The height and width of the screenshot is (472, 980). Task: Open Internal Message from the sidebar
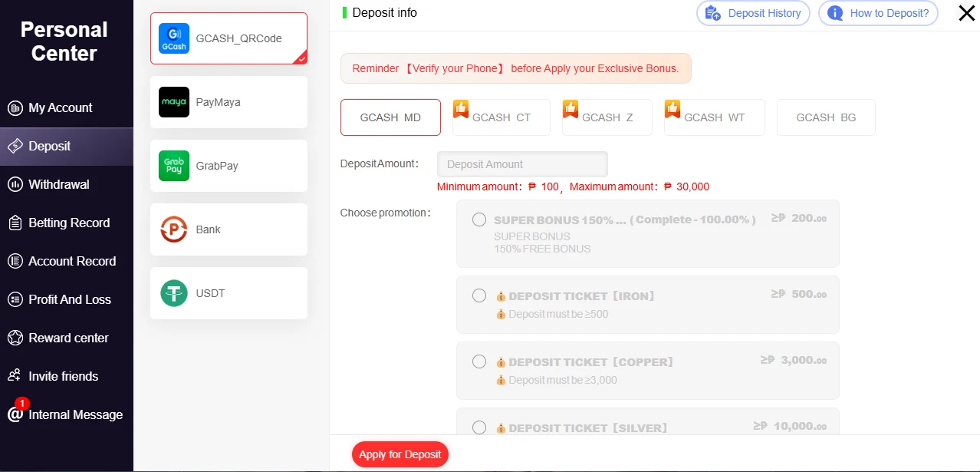click(x=75, y=414)
